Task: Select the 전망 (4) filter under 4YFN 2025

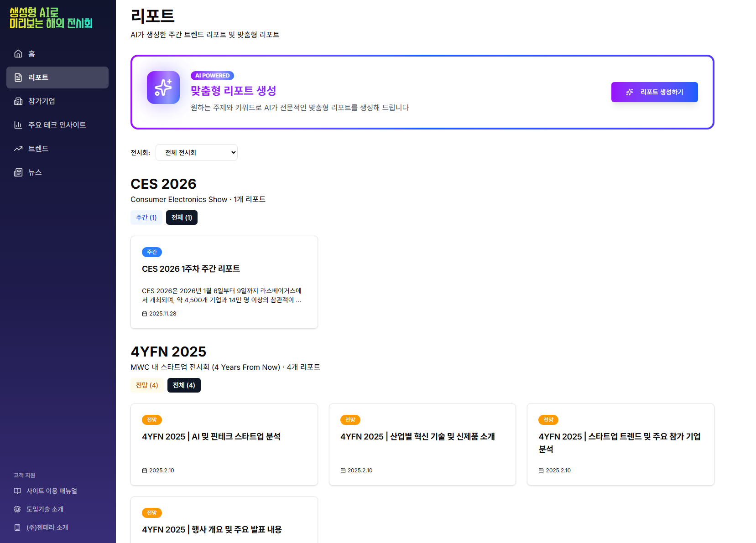Action: pyautogui.click(x=147, y=385)
